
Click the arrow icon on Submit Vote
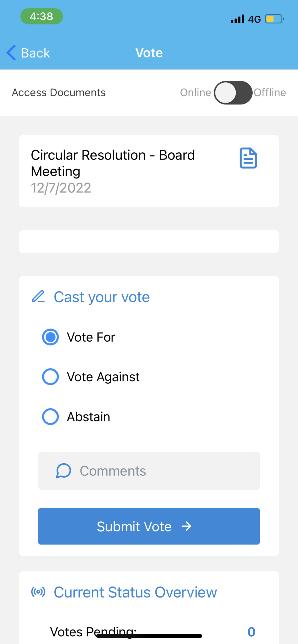186,526
